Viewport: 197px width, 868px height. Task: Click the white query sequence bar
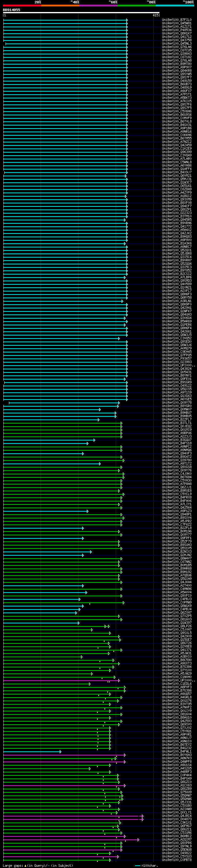81,13
